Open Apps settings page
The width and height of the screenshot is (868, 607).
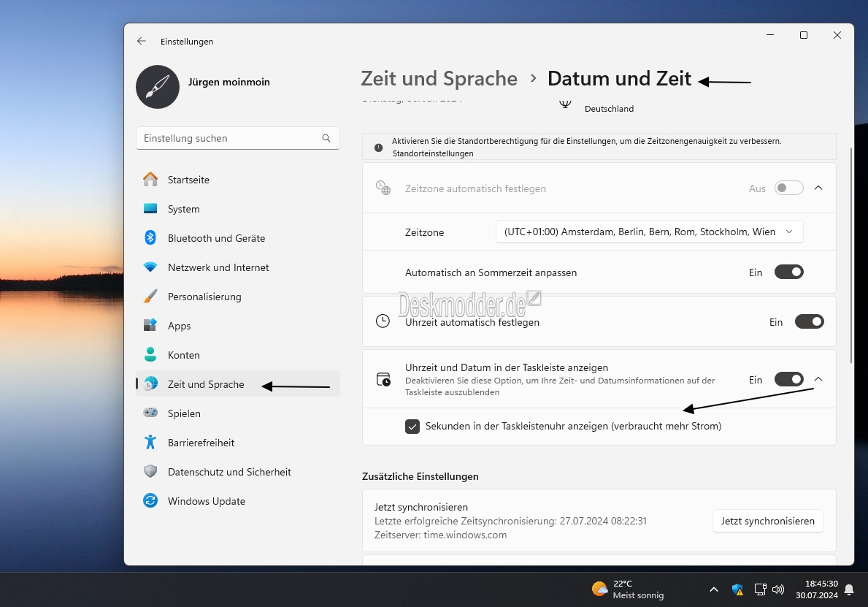238,326
